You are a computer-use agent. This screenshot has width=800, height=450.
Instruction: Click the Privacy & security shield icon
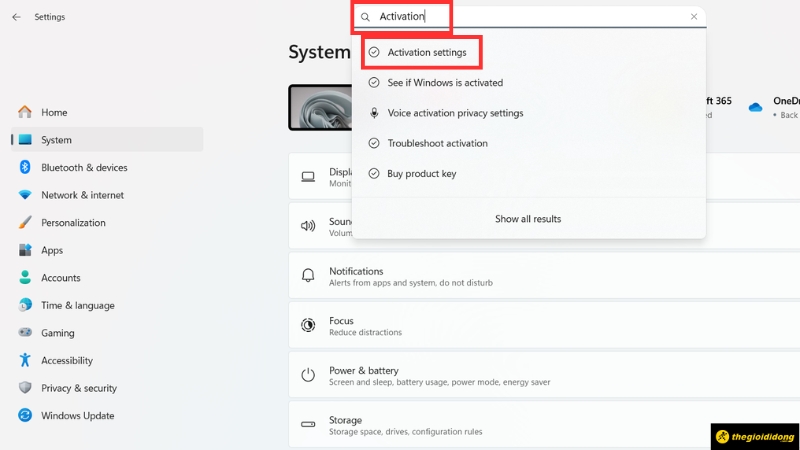click(x=24, y=387)
